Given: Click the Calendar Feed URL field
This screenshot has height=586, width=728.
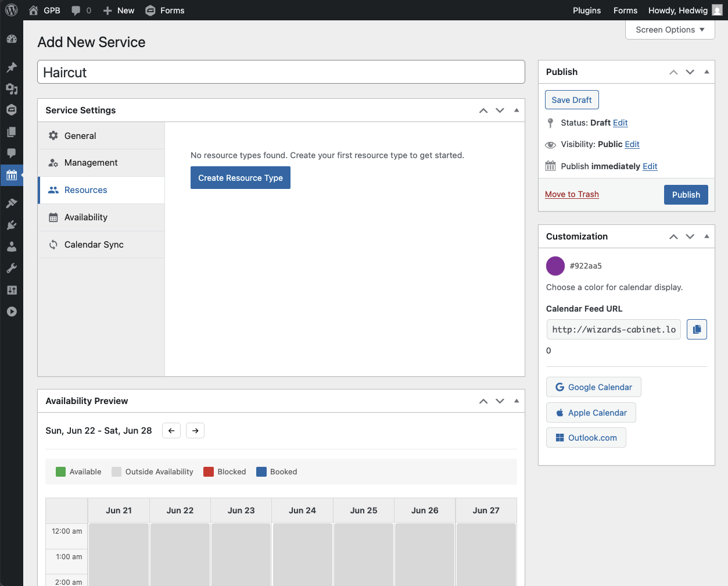Looking at the screenshot, I should click(614, 329).
